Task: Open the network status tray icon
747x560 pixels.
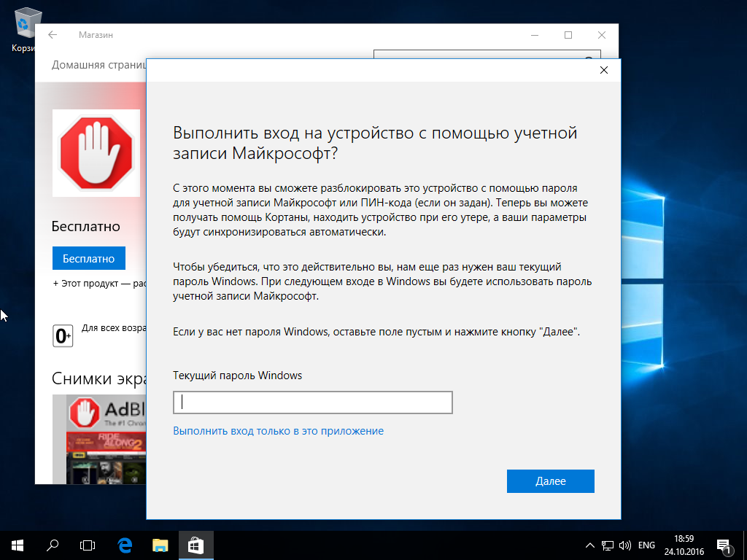Action: pos(608,545)
